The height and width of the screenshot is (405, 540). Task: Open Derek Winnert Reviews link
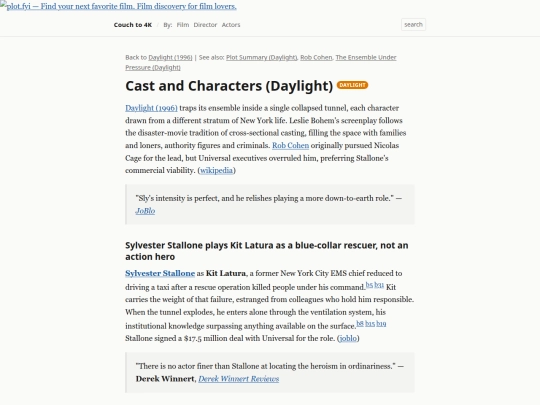coord(239,379)
